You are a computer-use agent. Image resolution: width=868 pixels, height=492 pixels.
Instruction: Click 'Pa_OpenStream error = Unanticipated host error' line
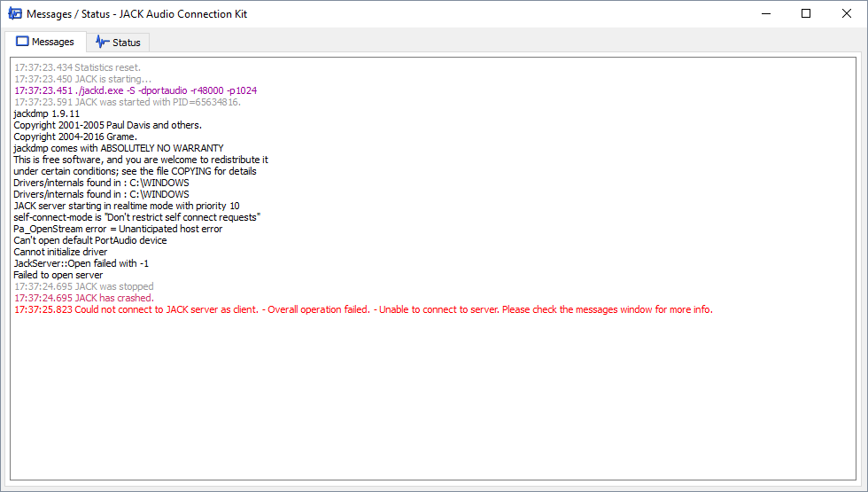click(x=118, y=229)
